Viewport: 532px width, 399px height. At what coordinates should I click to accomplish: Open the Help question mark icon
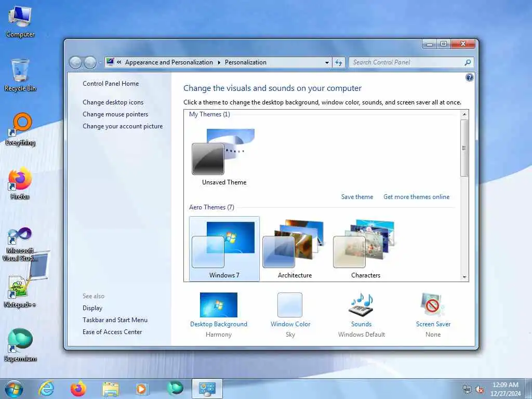click(x=469, y=77)
